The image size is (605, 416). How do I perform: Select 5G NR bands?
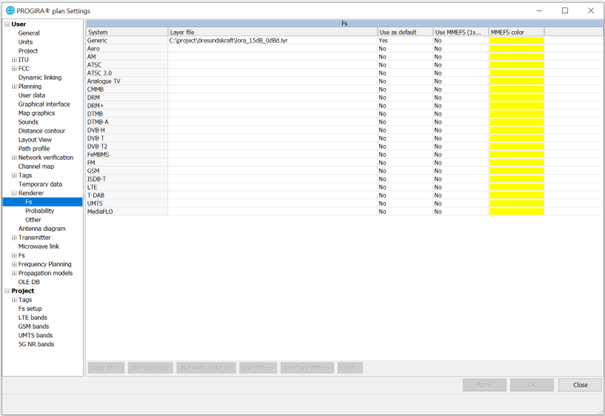click(36, 344)
